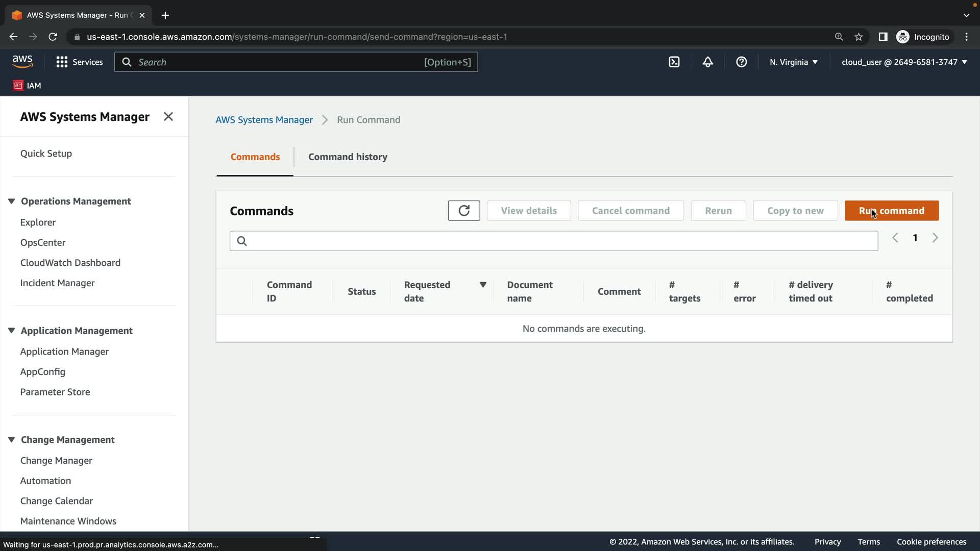
Task: Open the N. Virginia region dropdown
Action: click(x=793, y=62)
